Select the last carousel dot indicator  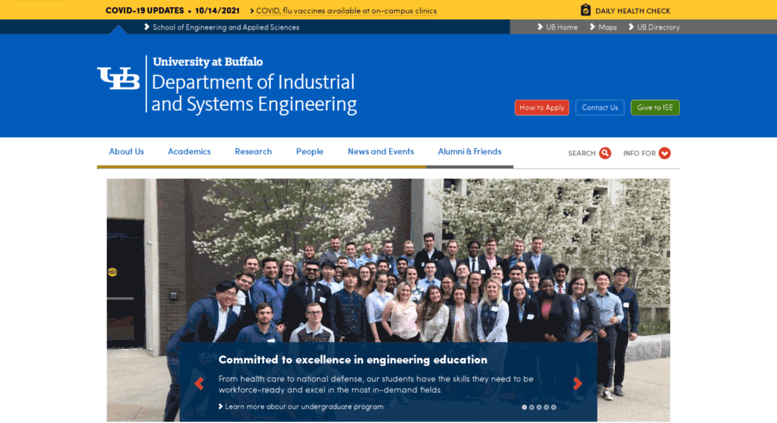coord(554,407)
